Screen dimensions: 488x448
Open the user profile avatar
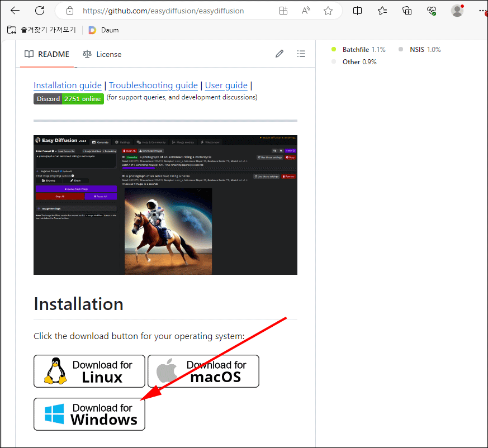457,11
